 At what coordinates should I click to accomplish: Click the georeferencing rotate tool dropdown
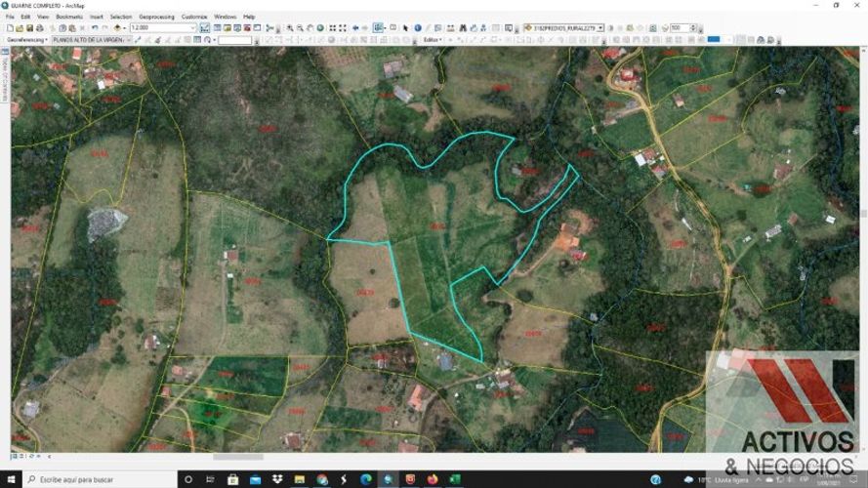tap(214, 40)
